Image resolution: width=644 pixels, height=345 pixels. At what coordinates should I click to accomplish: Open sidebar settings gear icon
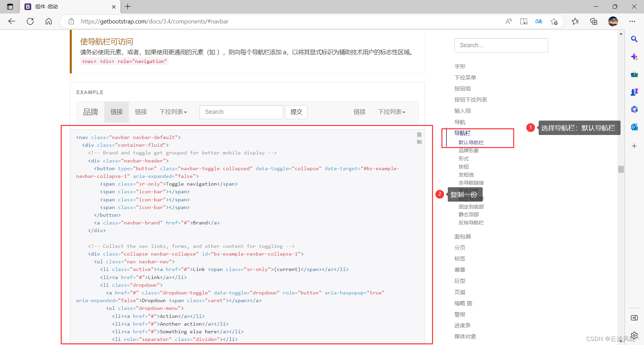(x=634, y=335)
